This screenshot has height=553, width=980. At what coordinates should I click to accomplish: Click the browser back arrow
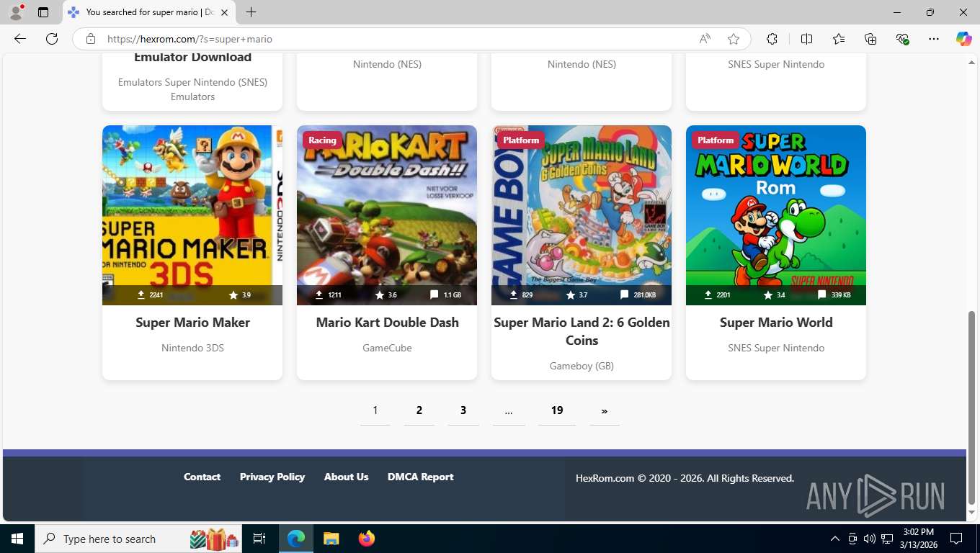(x=20, y=39)
